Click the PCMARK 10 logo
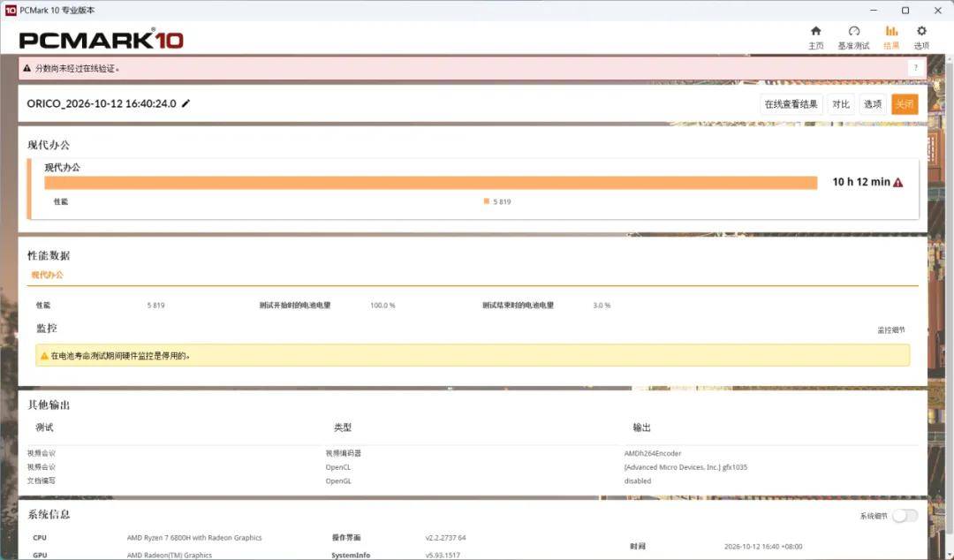The width and height of the screenshot is (954, 560). 101,40
